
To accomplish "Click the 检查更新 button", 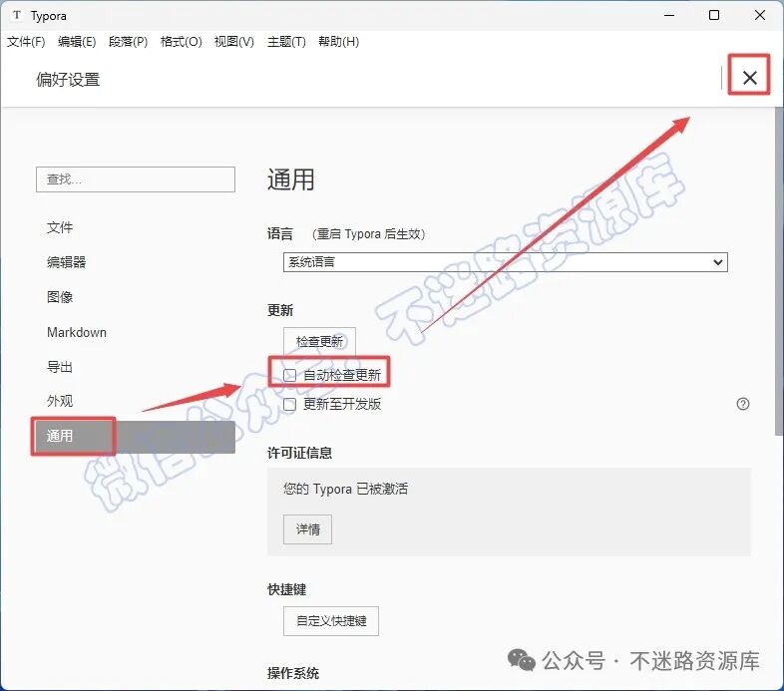I will click(319, 341).
